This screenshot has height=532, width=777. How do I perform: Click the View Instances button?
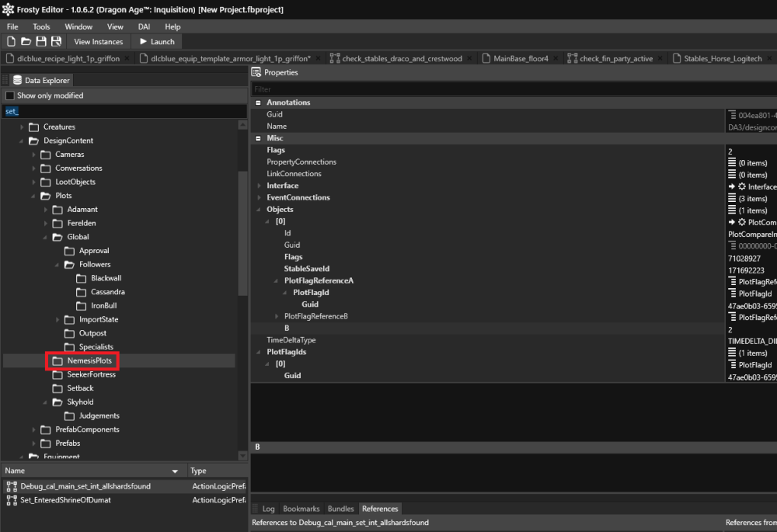(x=98, y=41)
